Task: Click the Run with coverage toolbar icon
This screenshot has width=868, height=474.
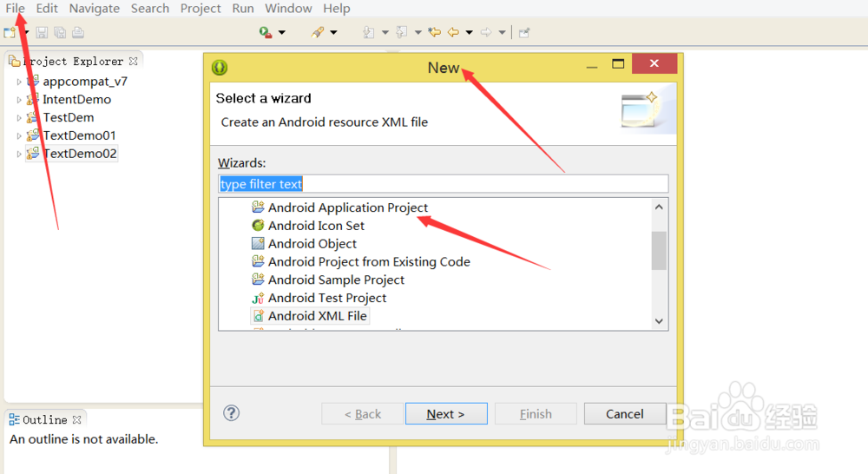Action: [x=265, y=33]
